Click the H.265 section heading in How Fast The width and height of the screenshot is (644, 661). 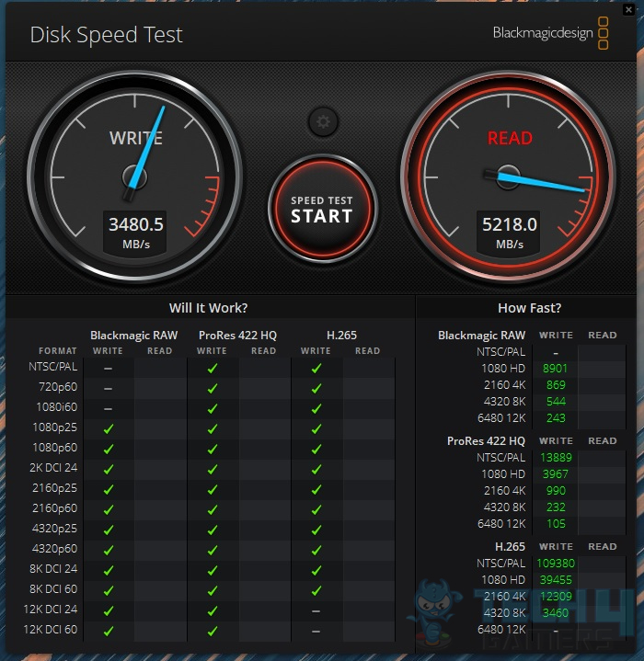point(510,547)
